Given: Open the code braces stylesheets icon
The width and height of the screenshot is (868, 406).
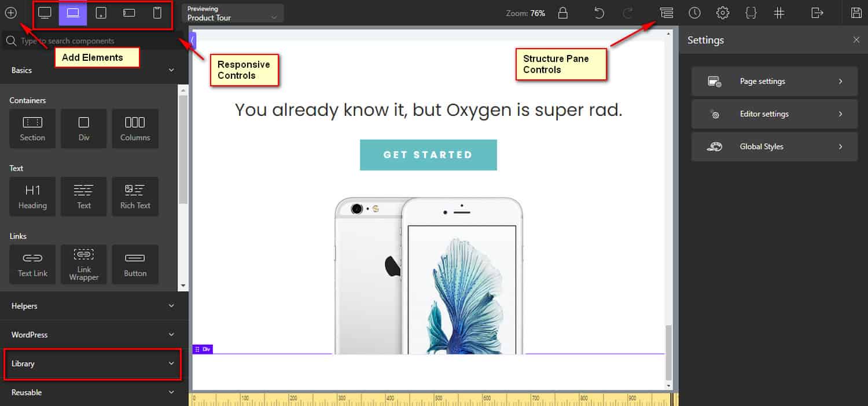Looking at the screenshot, I should click(x=751, y=13).
